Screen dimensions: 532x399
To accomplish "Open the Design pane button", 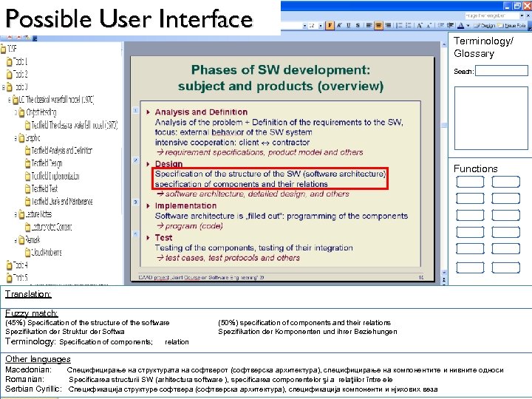I will [484, 26].
